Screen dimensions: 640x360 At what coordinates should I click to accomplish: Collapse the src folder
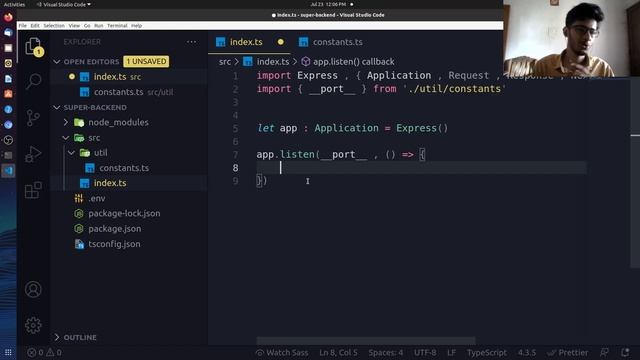[x=66, y=138]
